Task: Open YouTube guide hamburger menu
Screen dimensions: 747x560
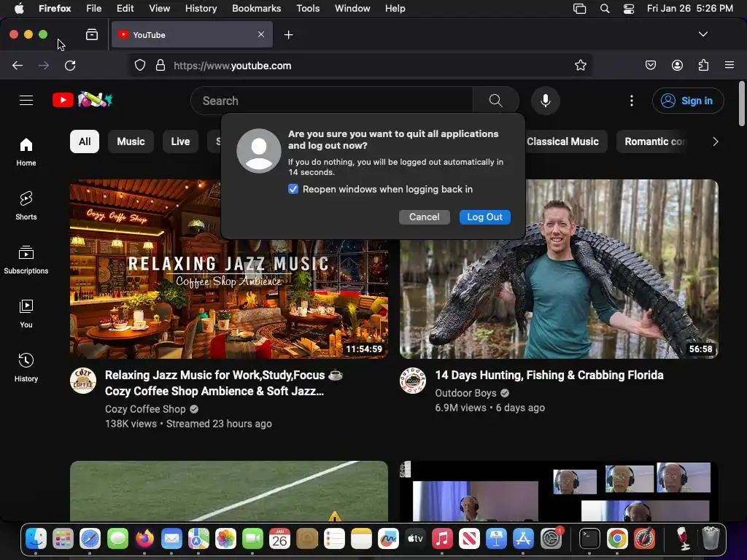Action: tap(26, 101)
